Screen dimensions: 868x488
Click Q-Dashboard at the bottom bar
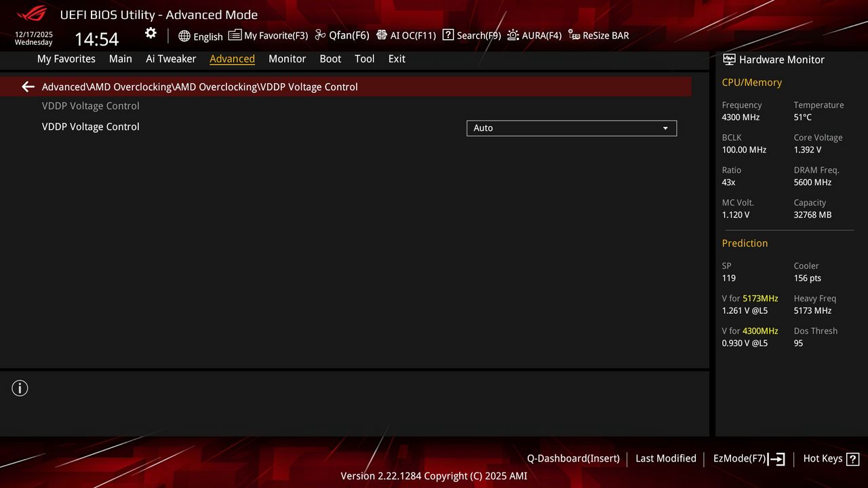click(x=573, y=459)
